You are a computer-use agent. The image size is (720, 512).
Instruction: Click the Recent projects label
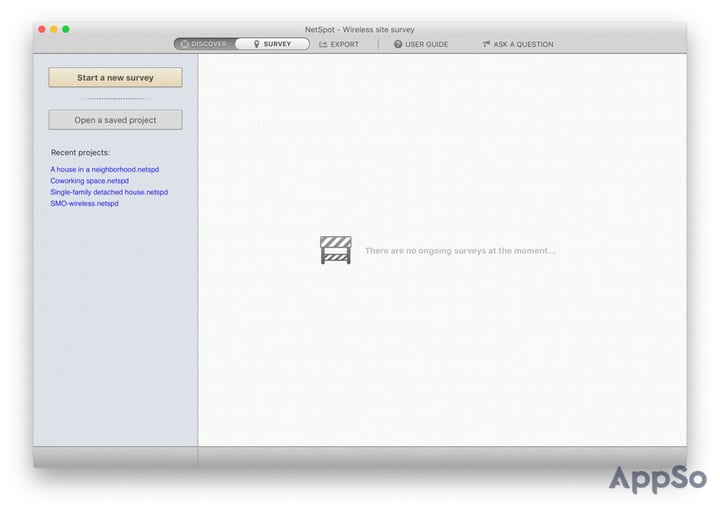pos(80,152)
